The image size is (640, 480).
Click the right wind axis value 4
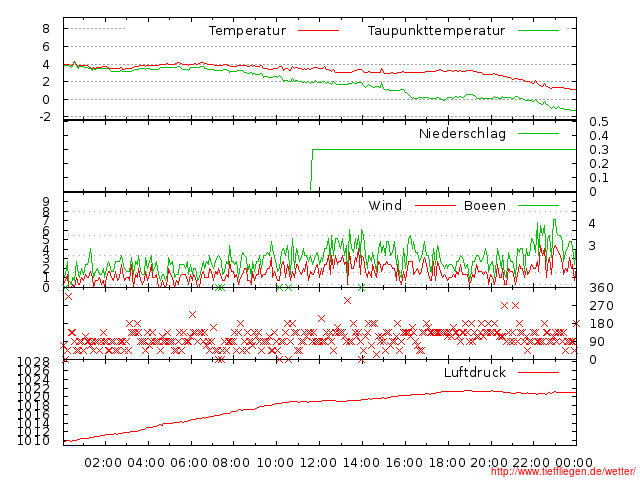(592, 224)
